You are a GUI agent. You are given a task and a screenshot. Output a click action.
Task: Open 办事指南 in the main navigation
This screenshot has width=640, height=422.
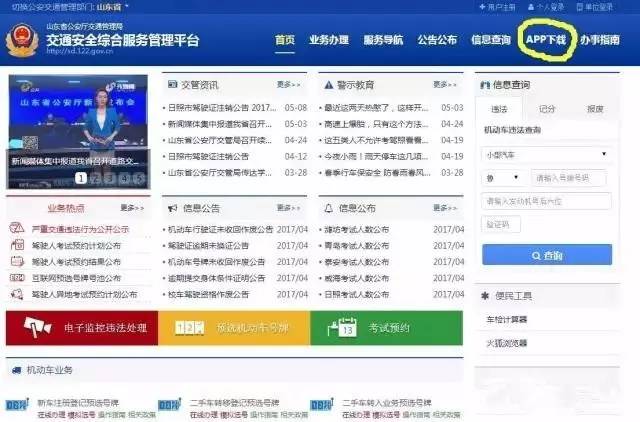point(600,40)
